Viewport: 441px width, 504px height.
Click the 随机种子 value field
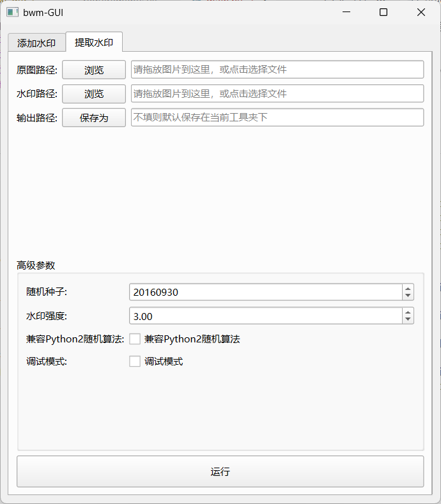pos(266,292)
